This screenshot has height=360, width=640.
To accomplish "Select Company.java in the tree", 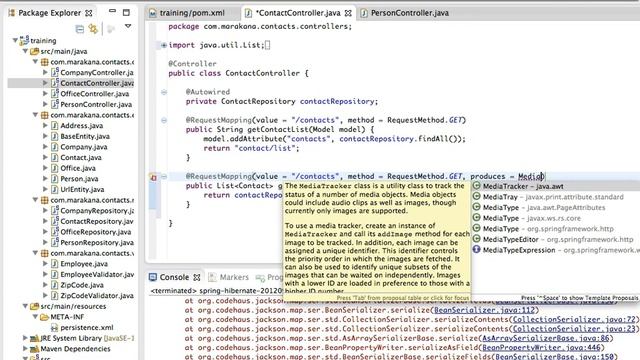I will [x=84, y=147].
